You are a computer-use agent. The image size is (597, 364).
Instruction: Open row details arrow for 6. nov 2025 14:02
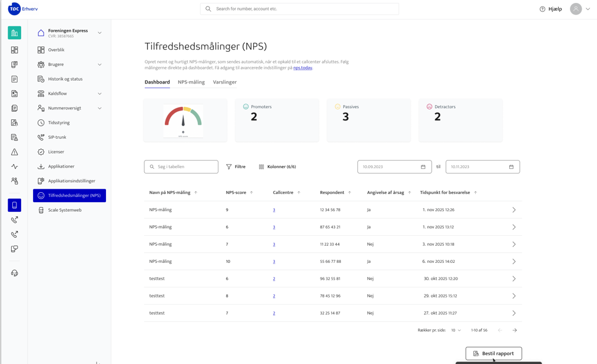(514, 262)
